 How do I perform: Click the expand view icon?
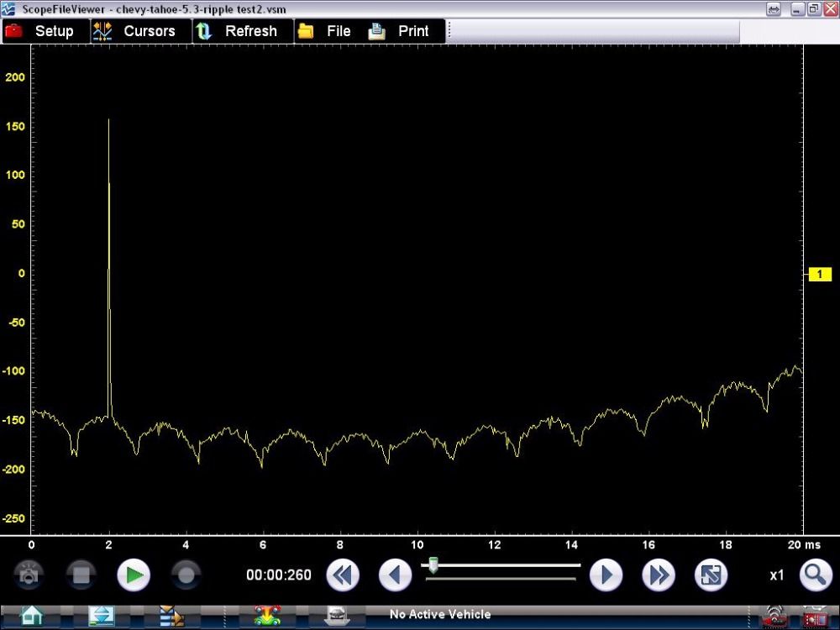(x=711, y=575)
